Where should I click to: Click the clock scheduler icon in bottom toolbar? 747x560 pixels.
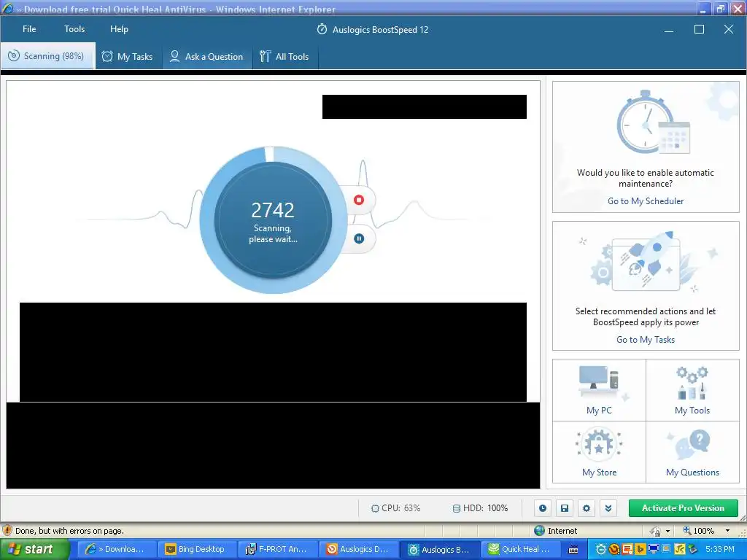click(543, 508)
